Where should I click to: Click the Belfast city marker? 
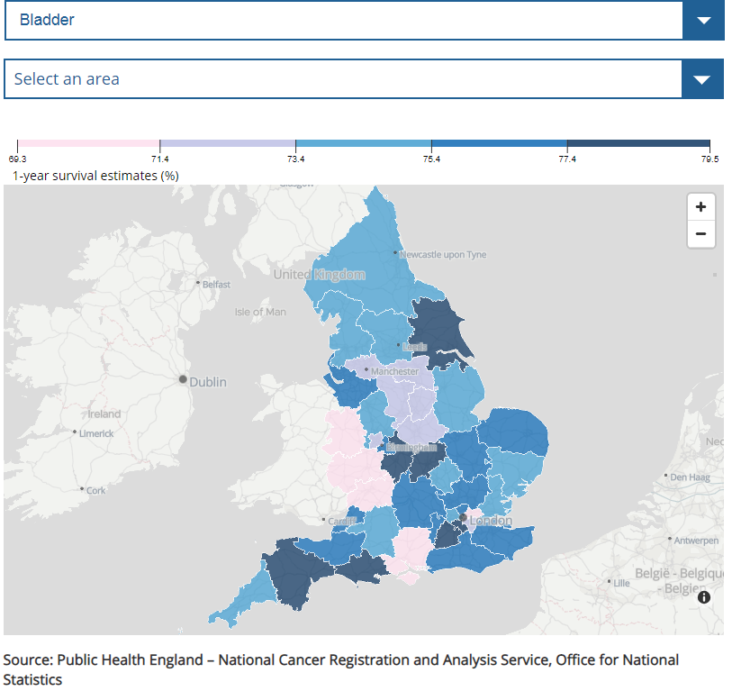[198, 283]
